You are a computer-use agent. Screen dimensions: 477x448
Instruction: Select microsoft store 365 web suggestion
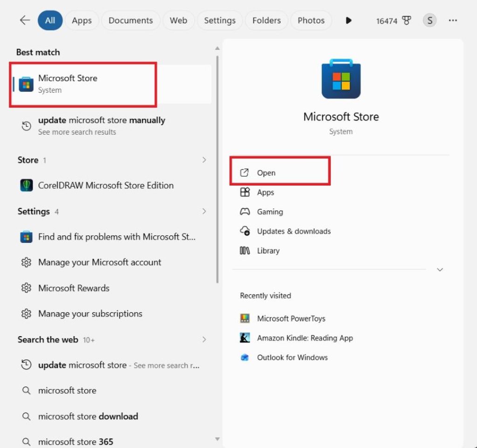(x=111, y=441)
